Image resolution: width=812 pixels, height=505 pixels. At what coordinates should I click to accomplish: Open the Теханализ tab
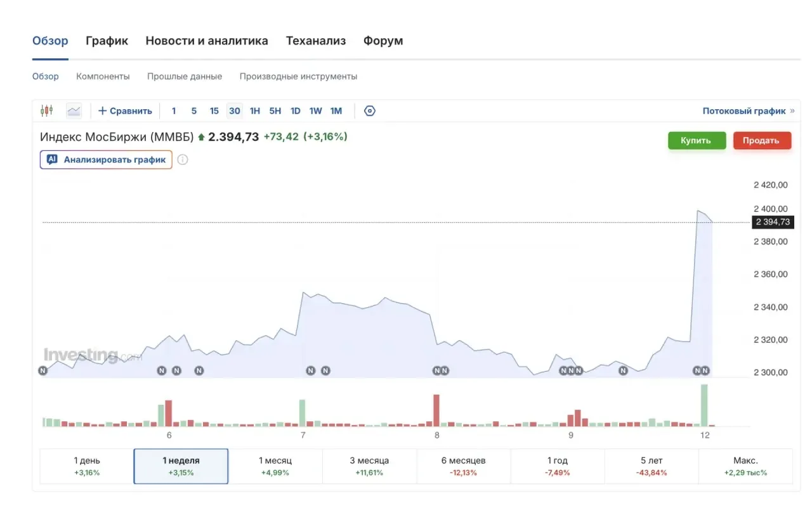316,41
